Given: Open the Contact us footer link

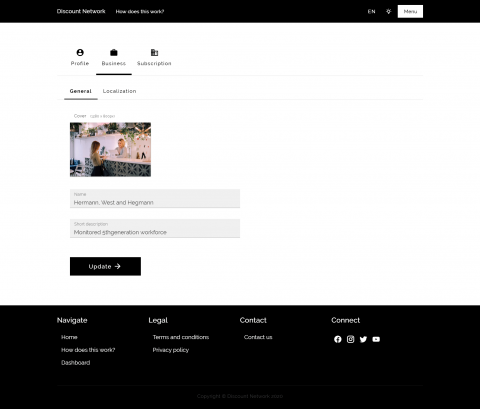Looking at the screenshot, I should [x=258, y=337].
